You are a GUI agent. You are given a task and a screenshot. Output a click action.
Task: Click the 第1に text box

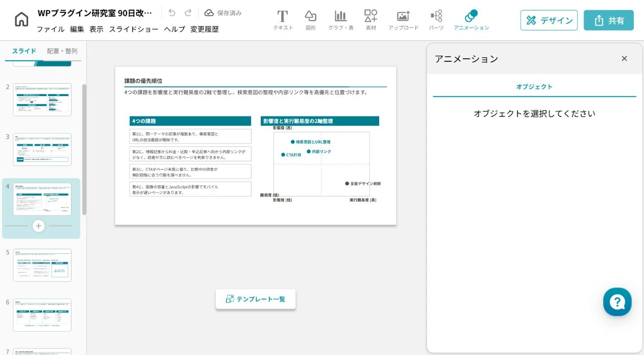pyautogui.click(x=190, y=136)
